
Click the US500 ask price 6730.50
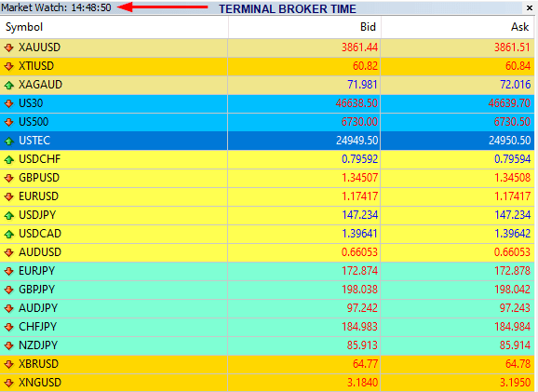click(x=512, y=122)
